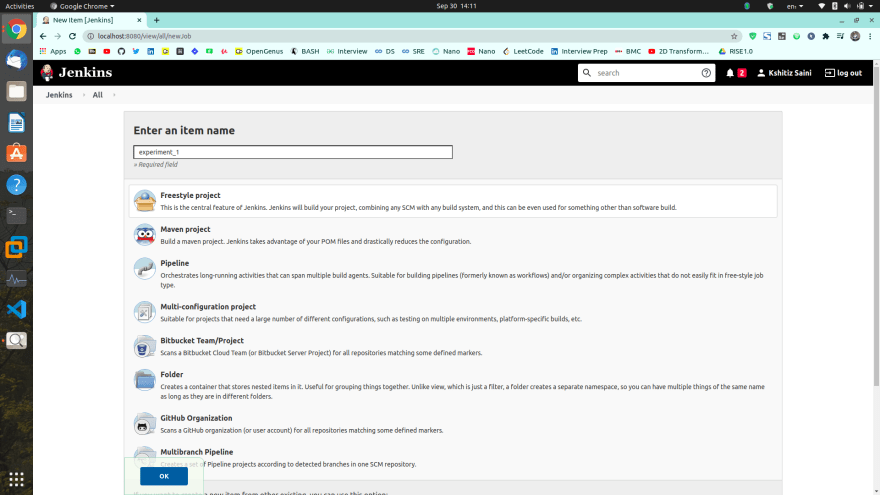Focus the Jenkins search box
880x495 pixels.
coord(645,73)
